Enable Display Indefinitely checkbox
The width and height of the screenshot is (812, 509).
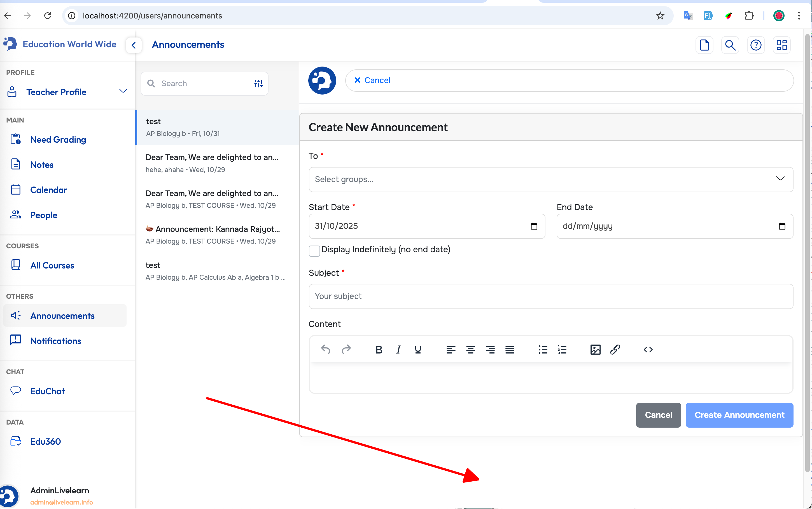tap(314, 251)
